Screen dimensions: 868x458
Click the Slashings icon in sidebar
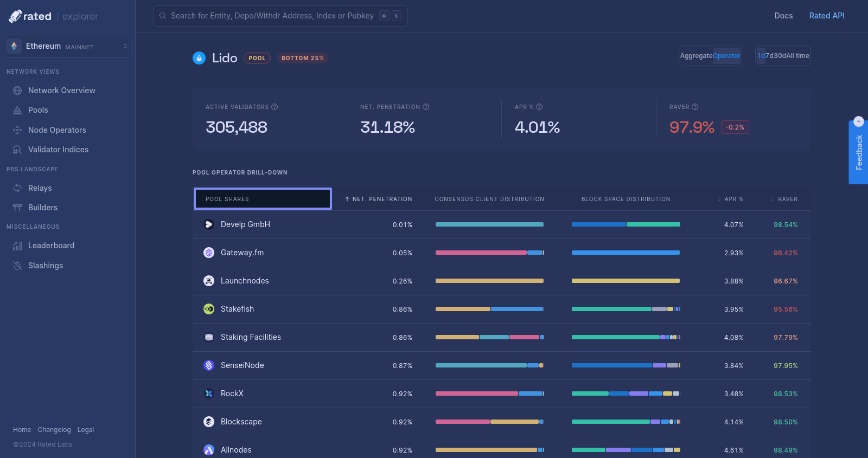tap(17, 266)
